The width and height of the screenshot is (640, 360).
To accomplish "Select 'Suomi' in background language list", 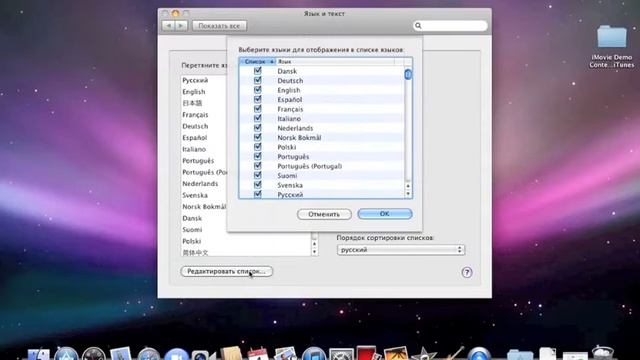I will click(x=192, y=229).
